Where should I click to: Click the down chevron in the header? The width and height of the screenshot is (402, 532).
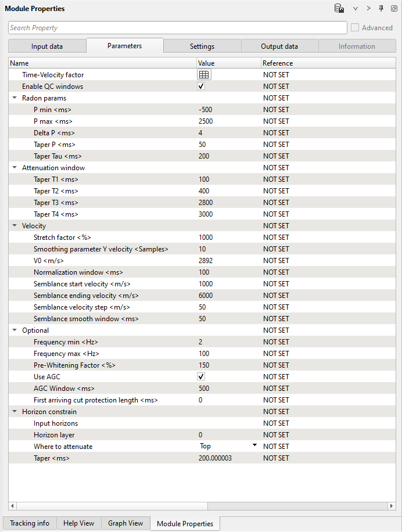pyautogui.click(x=356, y=9)
